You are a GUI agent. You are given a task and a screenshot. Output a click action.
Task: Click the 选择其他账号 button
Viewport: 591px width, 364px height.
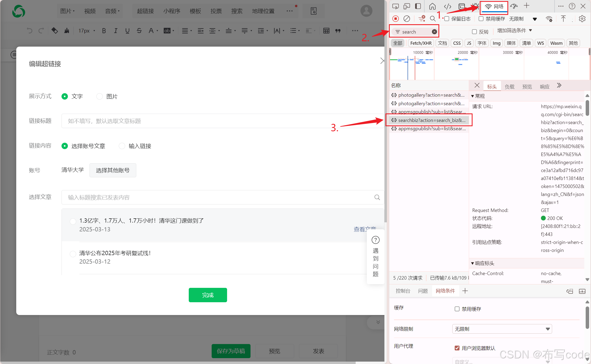113,170
